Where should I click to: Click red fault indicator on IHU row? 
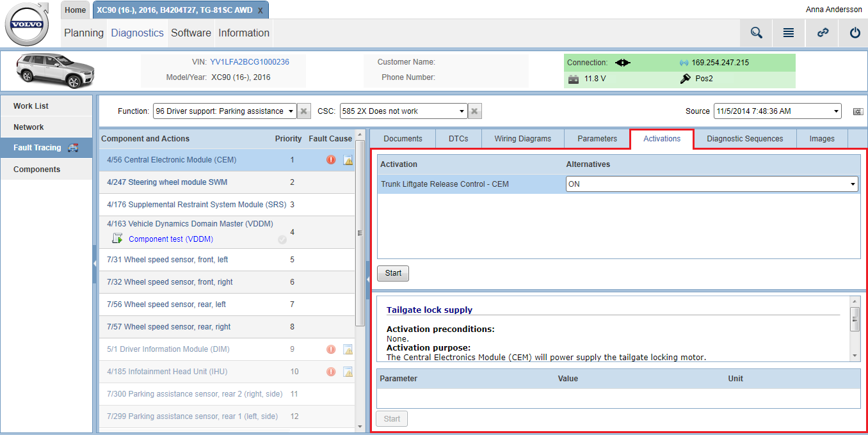[331, 372]
